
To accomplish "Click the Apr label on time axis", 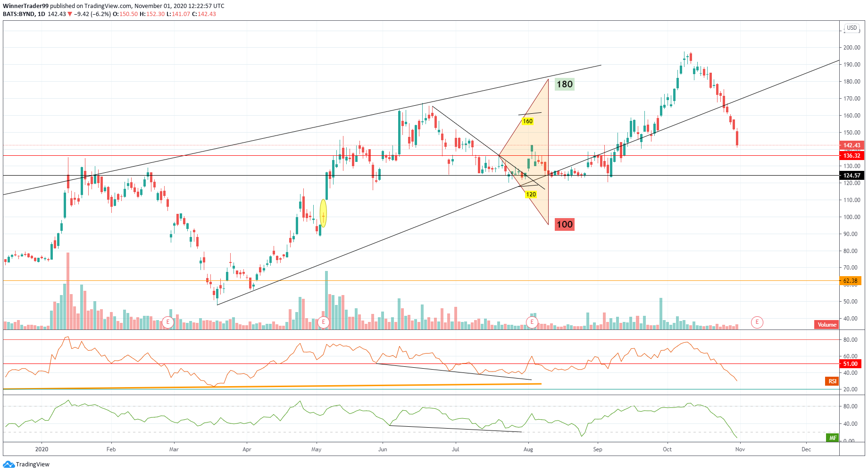I will [247, 449].
